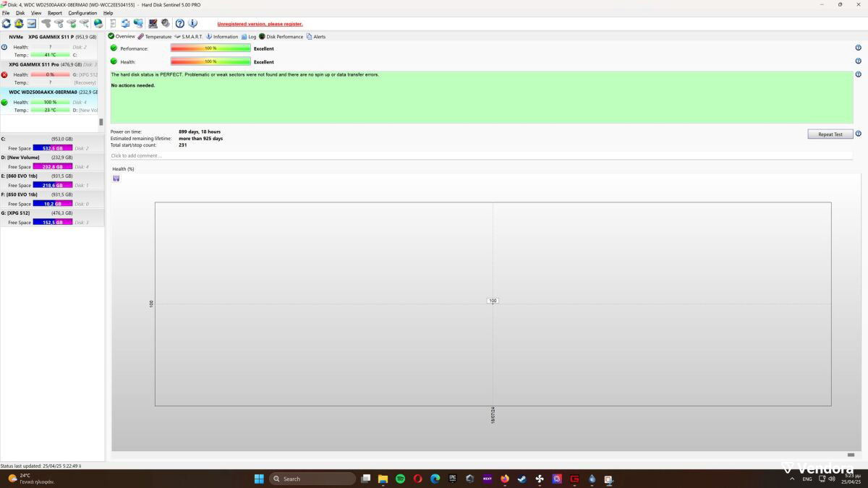Click red error icon of XPG GAMMIX S11 Pro
This screenshot has height=488, width=868.
point(4,74)
